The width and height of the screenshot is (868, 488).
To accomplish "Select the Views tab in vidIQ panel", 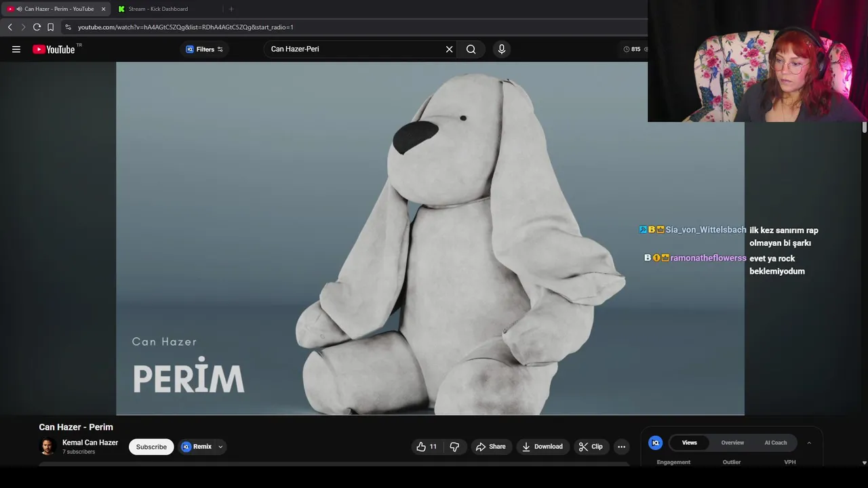I will (x=690, y=443).
